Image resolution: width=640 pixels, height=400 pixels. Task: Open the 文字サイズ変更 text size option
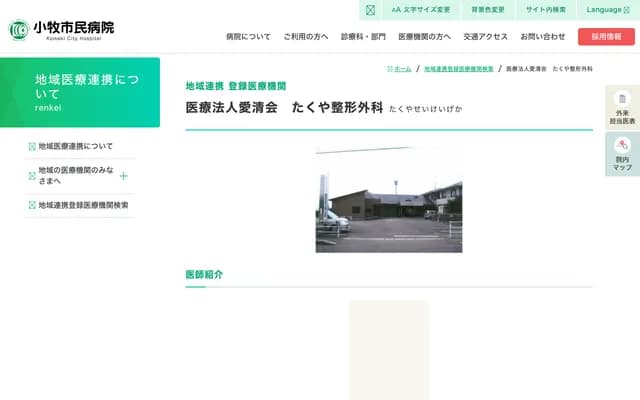tap(421, 10)
